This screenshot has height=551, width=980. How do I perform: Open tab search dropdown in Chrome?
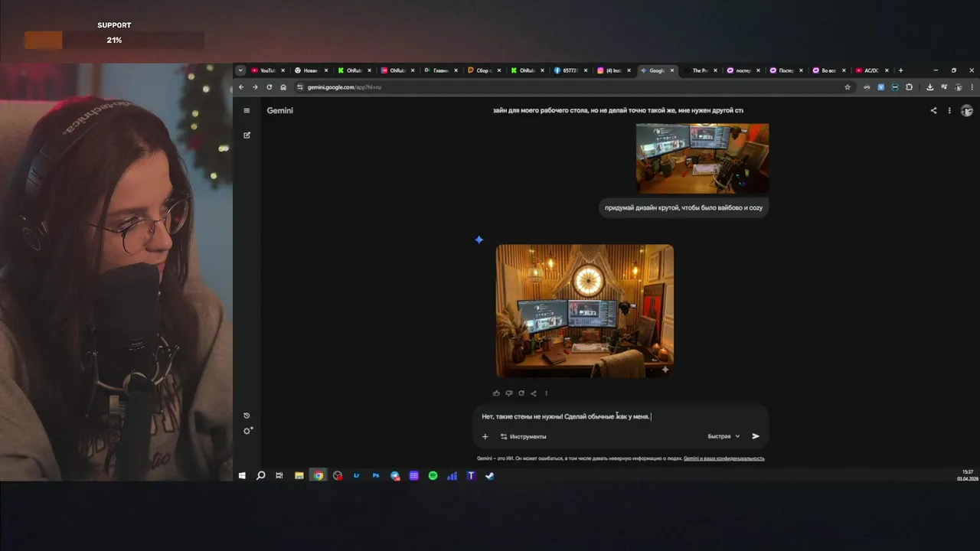[240, 70]
